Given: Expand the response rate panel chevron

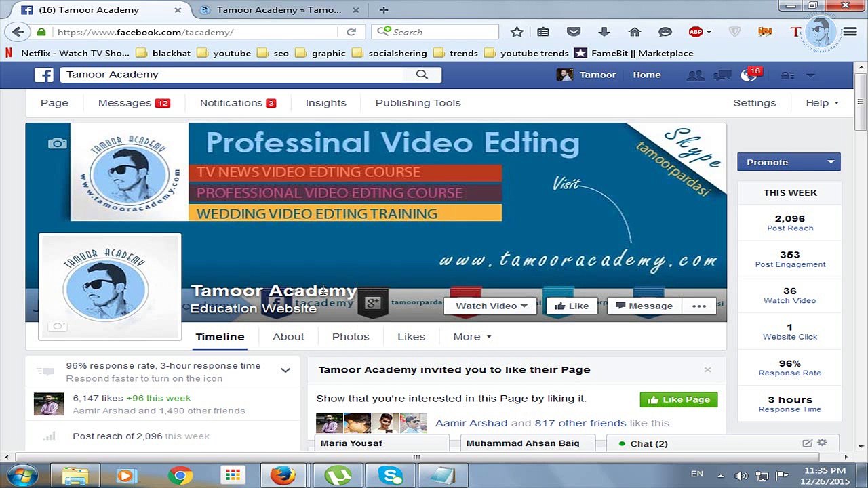Looking at the screenshot, I should pos(285,371).
